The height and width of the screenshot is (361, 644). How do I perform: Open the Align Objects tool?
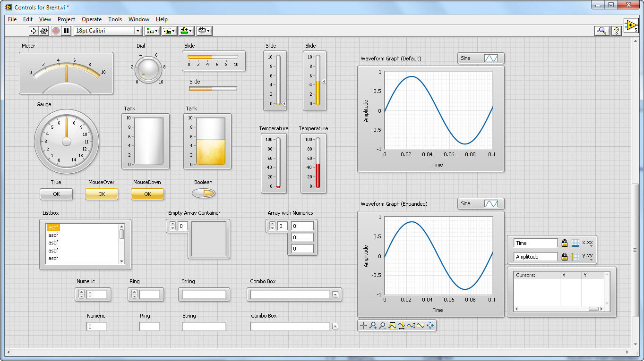(152, 31)
